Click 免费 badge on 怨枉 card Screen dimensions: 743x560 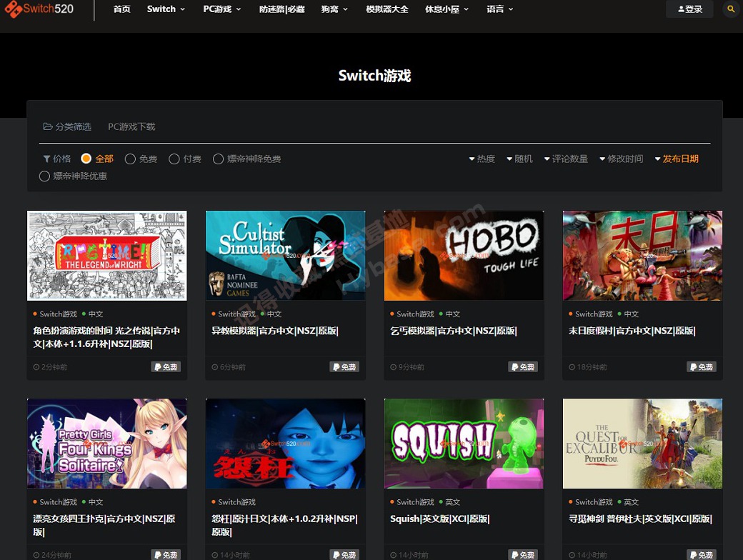point(344,555)
